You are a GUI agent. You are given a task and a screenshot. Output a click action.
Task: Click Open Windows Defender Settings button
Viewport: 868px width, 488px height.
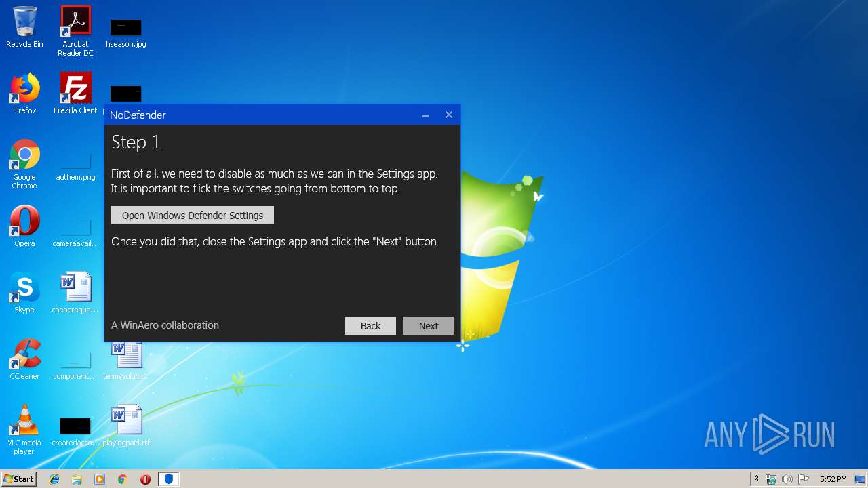(x=193, y=216)
